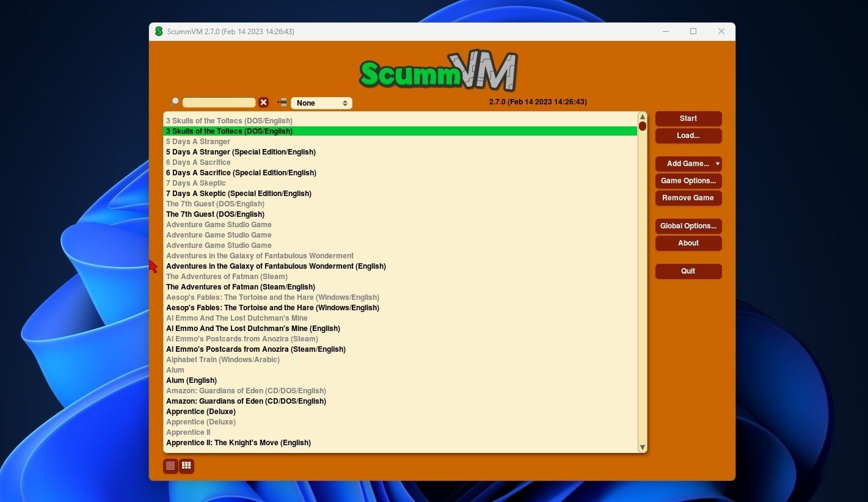Switch to grid view layout
Screen dimensions: 868x502
(186, 466)
